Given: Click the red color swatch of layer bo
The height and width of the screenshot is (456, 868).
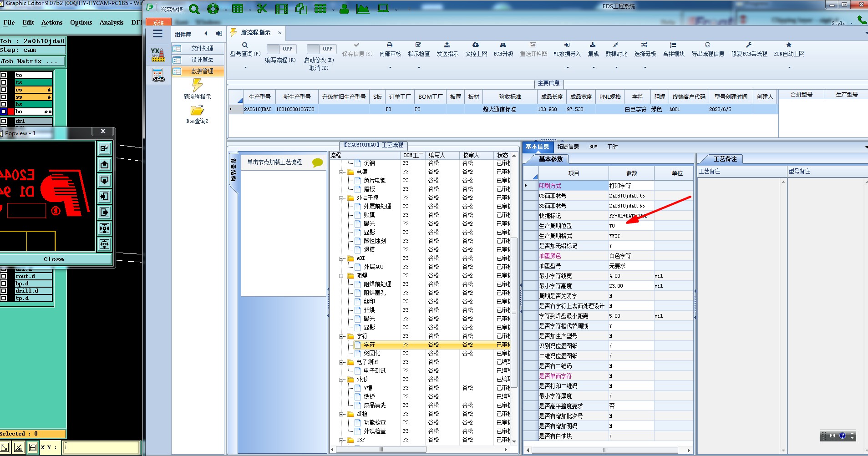Looking at the screenshot, I should pyautogui.click(x=11, y=111).
